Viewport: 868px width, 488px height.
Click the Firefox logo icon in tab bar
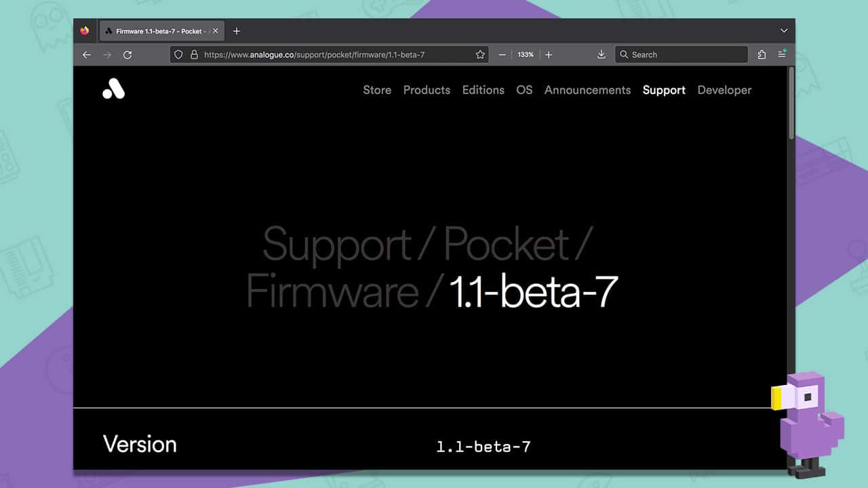click(85, 30)
